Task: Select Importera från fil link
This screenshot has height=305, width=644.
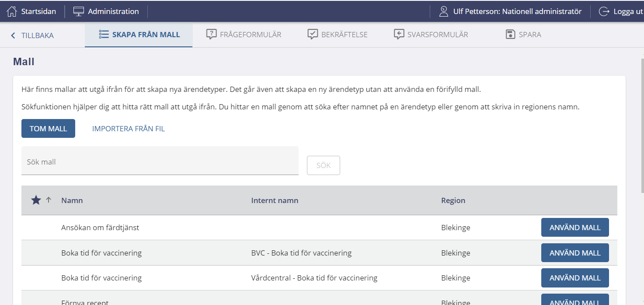Action: (x=129, y=129)
